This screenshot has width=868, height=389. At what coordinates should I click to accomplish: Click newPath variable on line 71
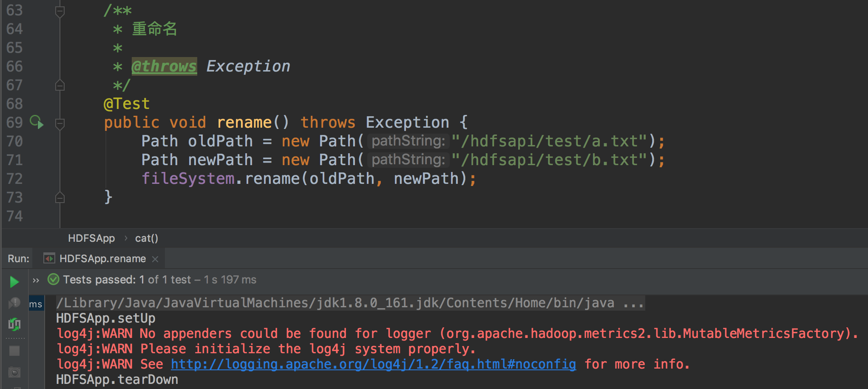(x=220, y=160)
